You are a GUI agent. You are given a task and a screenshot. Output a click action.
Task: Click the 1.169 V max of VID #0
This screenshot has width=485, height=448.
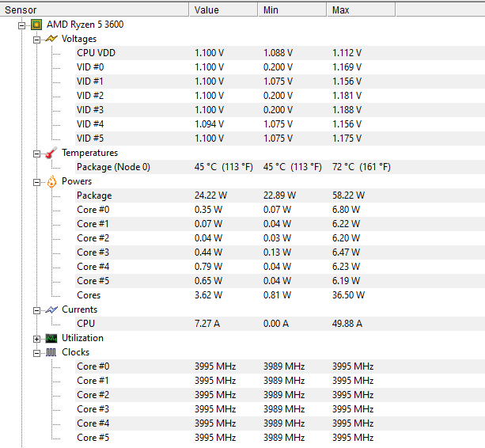(x=347, y=67)
